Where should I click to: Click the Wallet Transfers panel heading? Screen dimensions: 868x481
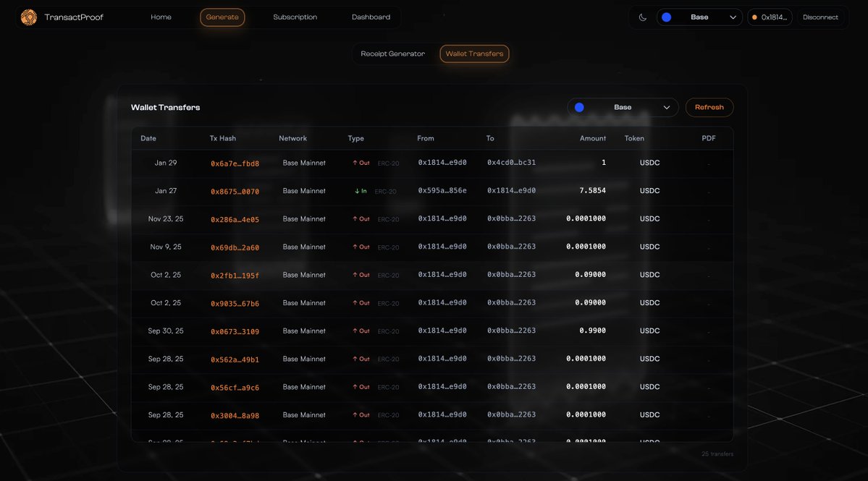coord(166,107)
